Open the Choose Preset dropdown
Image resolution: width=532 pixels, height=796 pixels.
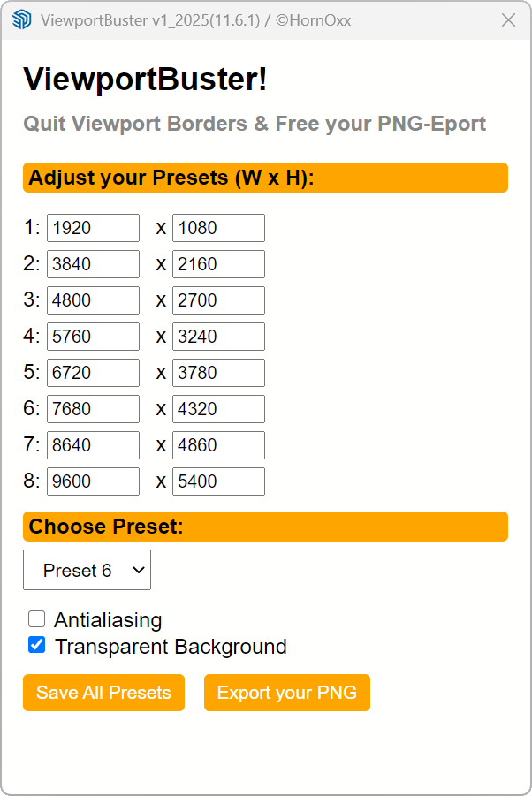click(x=87, y=570)
